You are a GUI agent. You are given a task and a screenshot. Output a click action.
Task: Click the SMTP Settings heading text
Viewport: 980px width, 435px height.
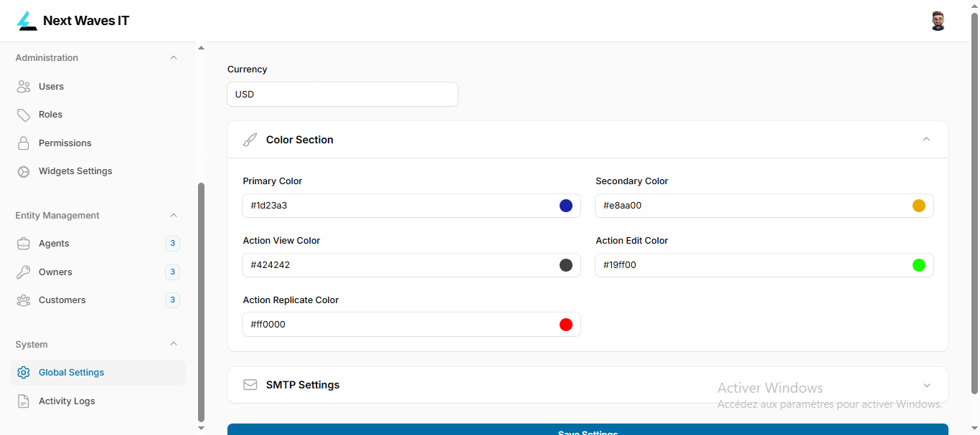point(303,385)
